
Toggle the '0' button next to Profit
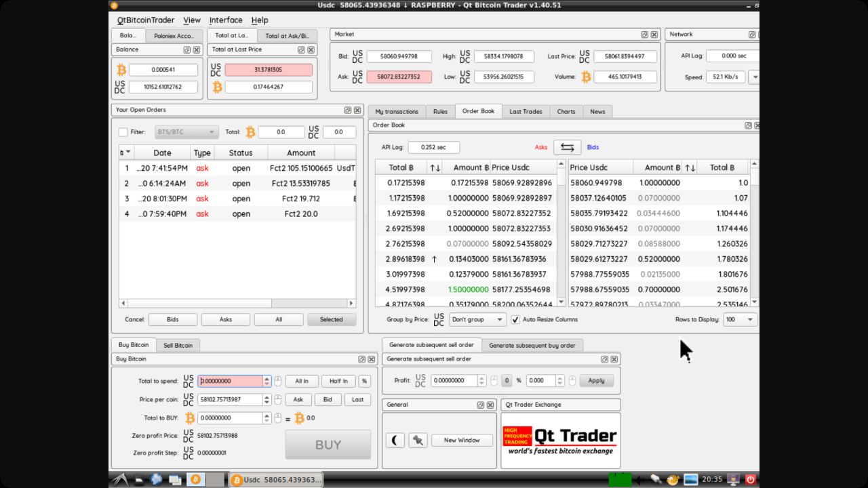pos(507,381)
